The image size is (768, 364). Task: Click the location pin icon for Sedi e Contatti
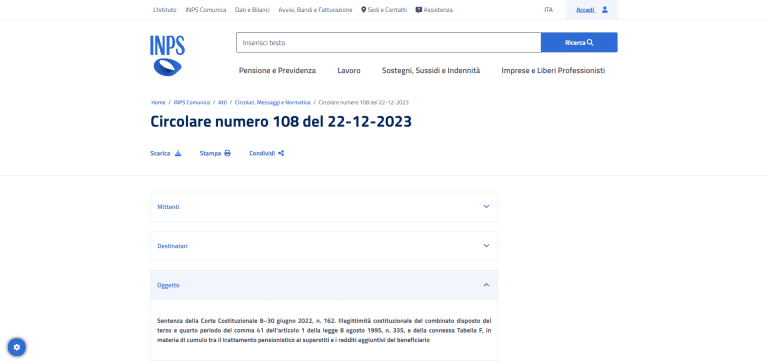point(363,10)
